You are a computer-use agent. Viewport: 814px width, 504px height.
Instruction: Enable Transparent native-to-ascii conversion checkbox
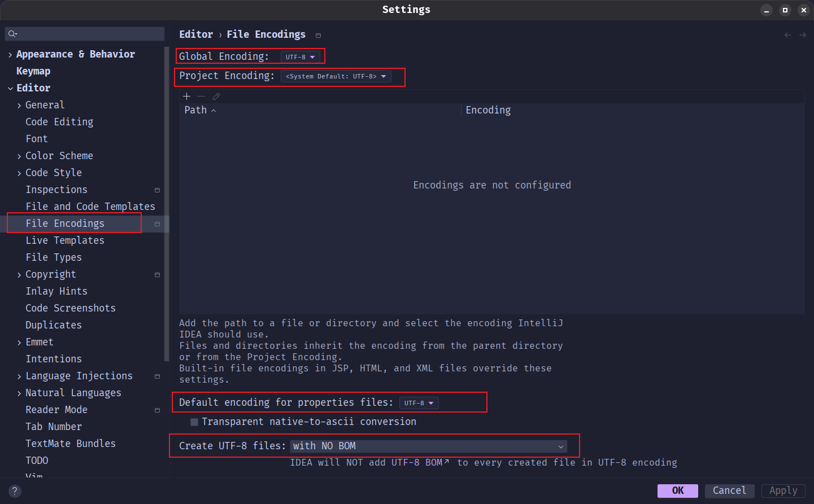click(194, 422)
